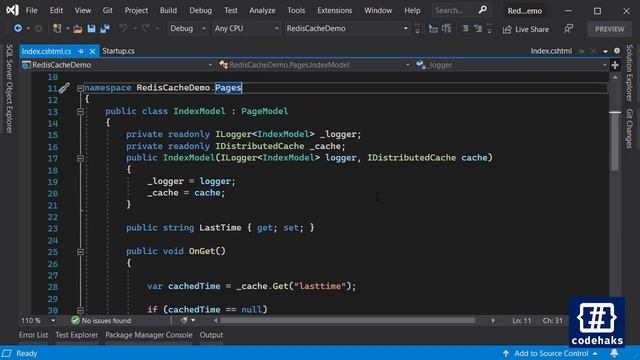Open the Project menu

[x=136, y=10]
